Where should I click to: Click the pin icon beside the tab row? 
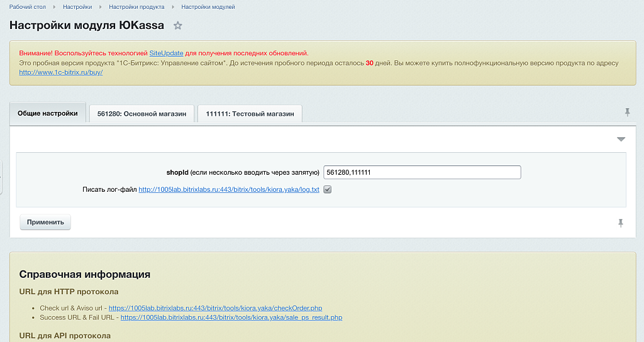(x=627, y=112)
